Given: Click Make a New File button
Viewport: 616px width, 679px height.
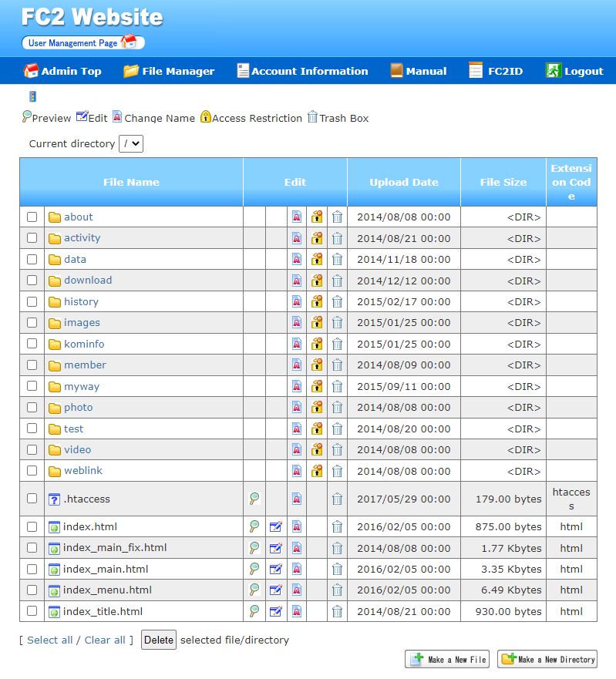Looking at the screenshot, I should [x=447, y=659].
